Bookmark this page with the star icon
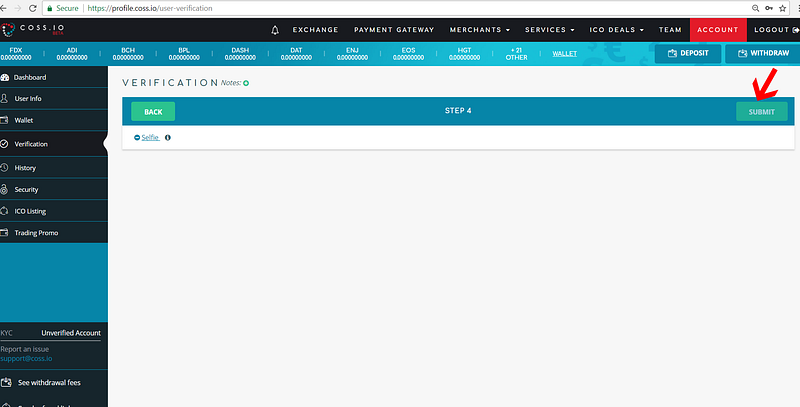 783,8
